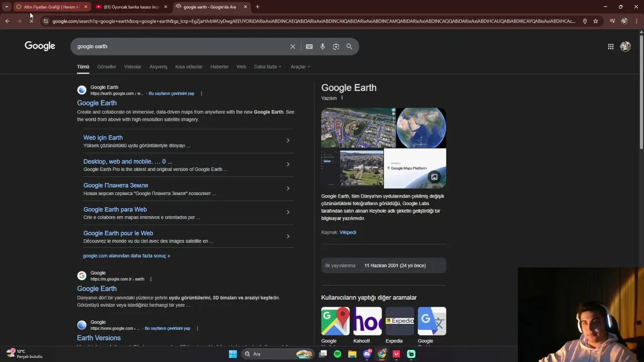This screenshot has width=644, height=362.
Task: Open 'Google Earth para Web' sitelink
Action: 115,209
